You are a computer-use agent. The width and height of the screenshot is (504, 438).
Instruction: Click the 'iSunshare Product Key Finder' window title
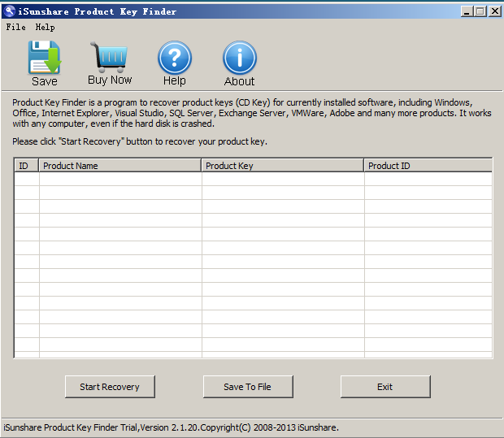[x=97, y=12]
